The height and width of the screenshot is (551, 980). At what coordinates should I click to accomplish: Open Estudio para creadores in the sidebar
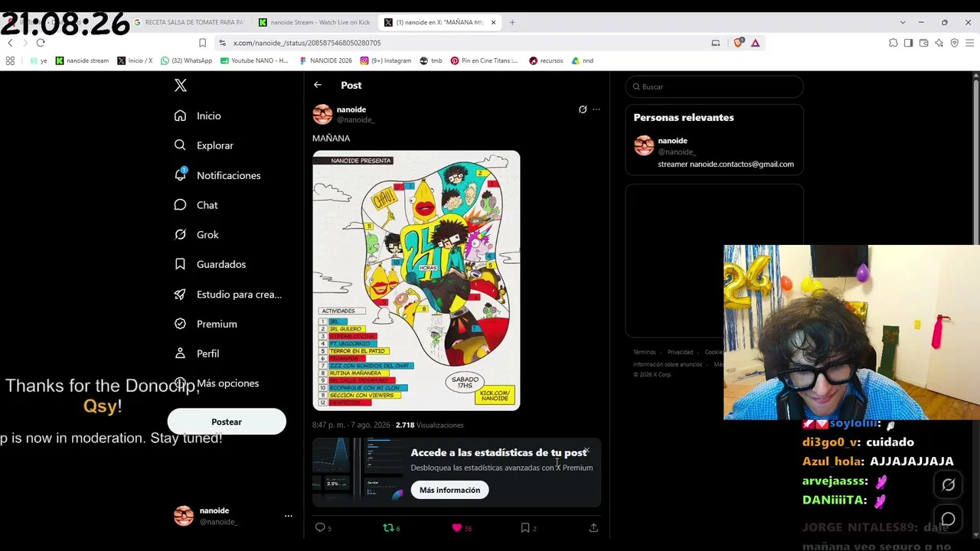tap(228, 294)
